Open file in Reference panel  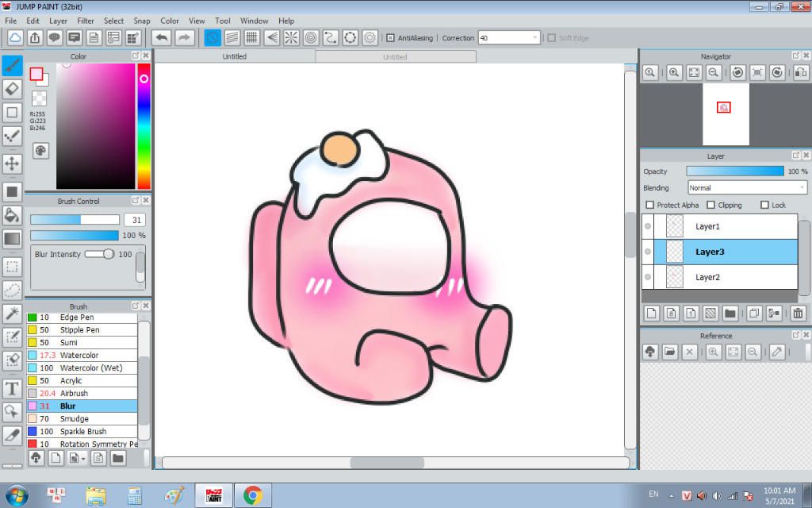[x=669, y=352]
